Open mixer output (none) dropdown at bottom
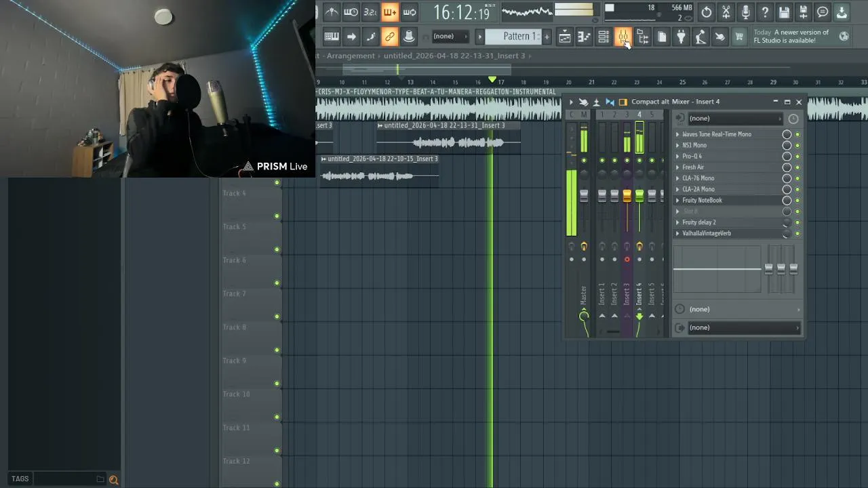Viewport: 868px width, 488px height. (x=744, y=328)
